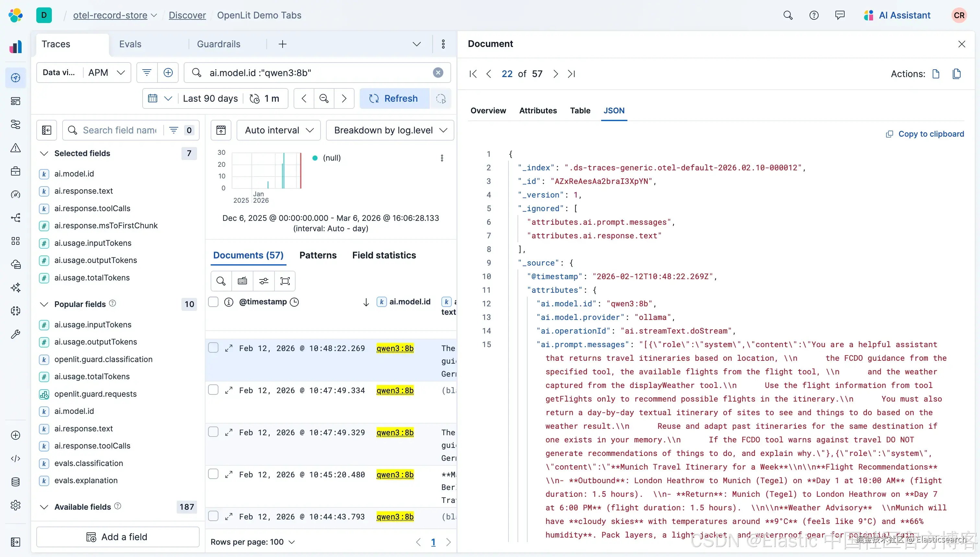Hide the field list sidebar

point(47,131)
